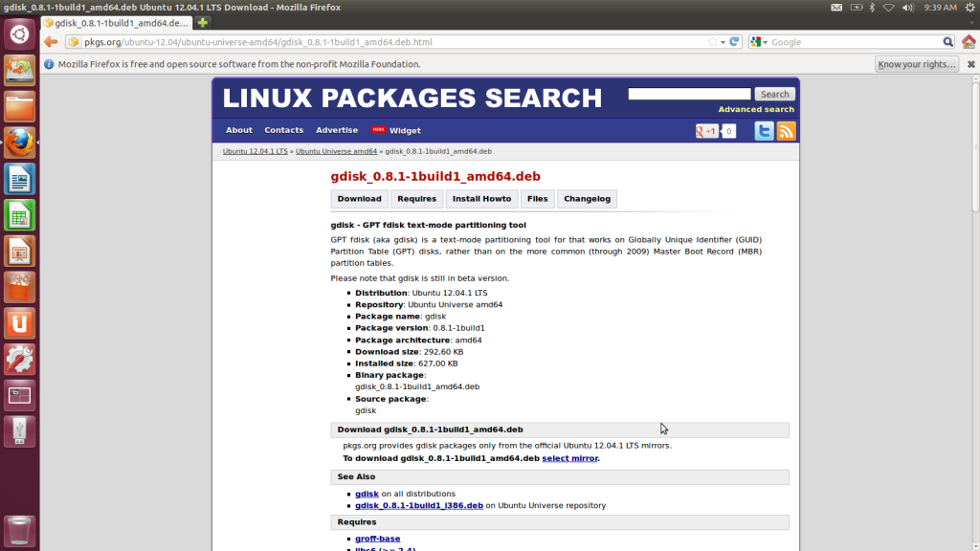Screen dimensions: 980x551
Task: Click the site Search button
Action: [774, 94]
